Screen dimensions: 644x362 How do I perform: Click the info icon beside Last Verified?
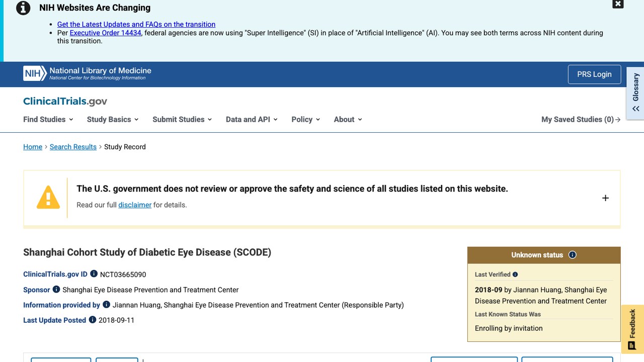(515, 275)
